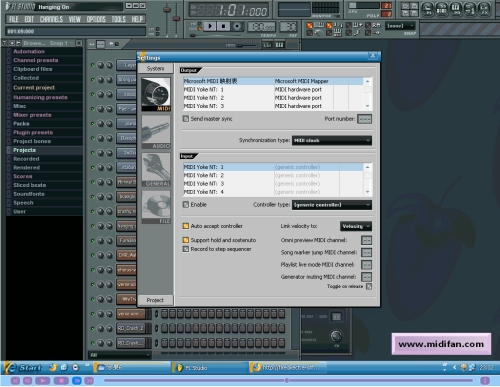Click Playlist live mode MIDI channel field
The height and width of the screenshot is (387, 500).
[367, 265]
